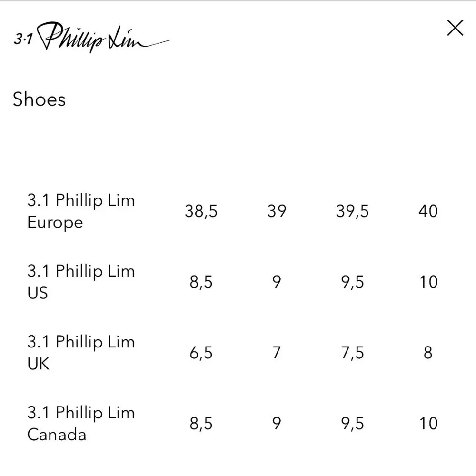Click the Europe row label
This screenshot has height=476, width=476.
click(81, 211)
